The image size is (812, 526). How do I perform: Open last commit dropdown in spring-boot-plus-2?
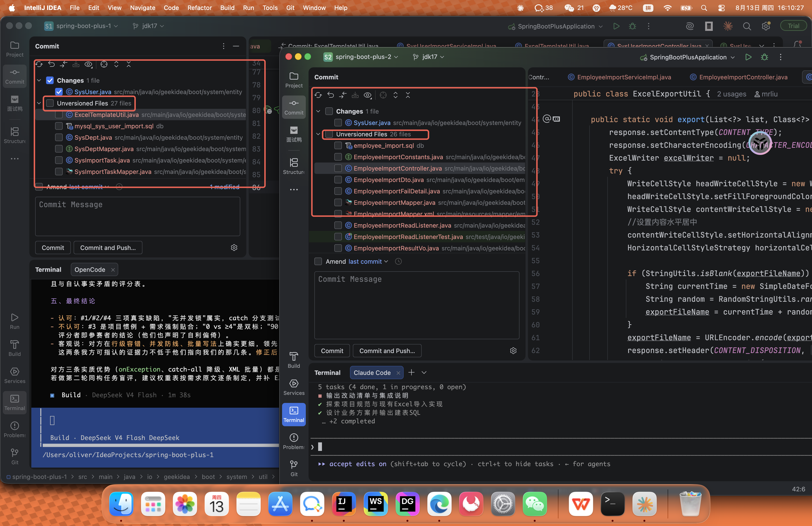click(368, 262)
